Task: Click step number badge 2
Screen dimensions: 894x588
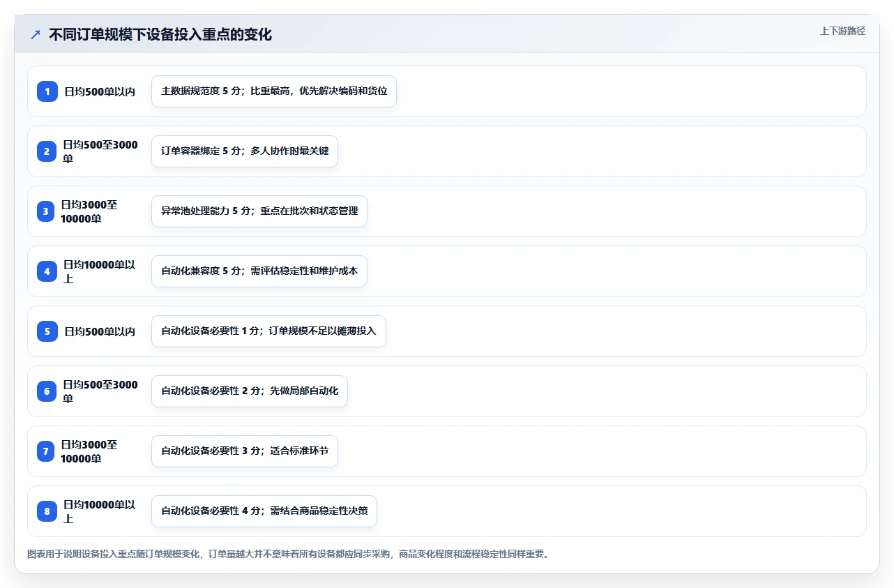Action: tap(47, 151)
